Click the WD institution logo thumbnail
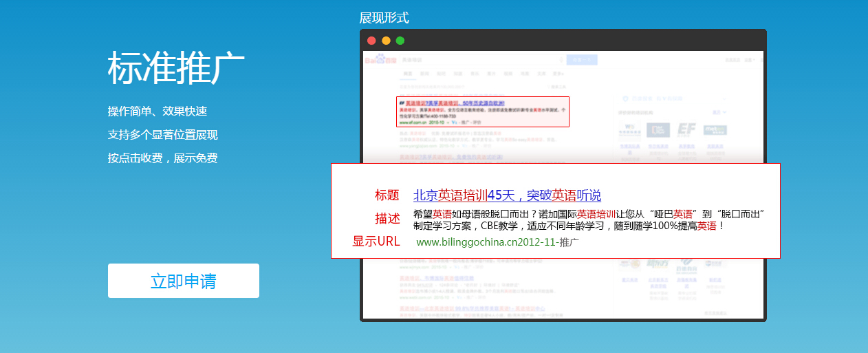Screen dimensions: 868x353 (628, 130)
